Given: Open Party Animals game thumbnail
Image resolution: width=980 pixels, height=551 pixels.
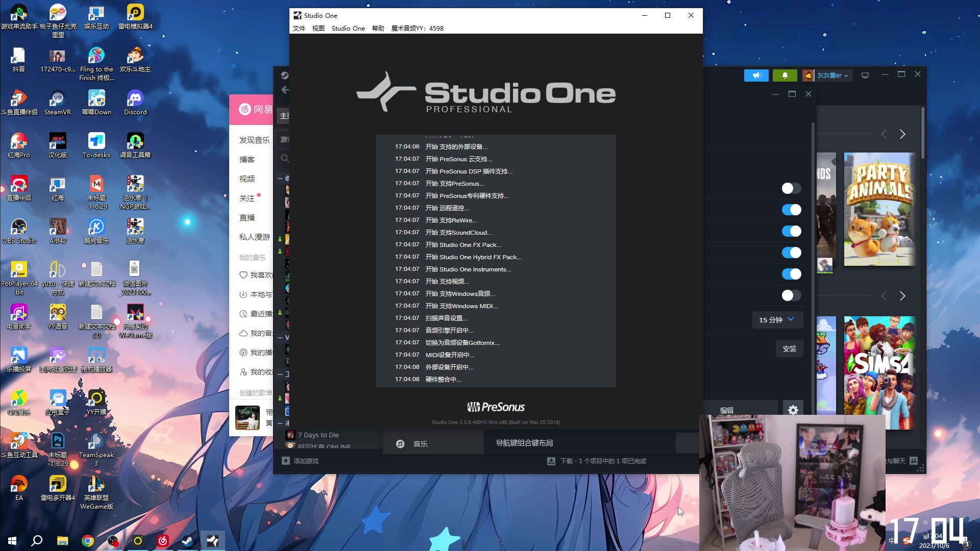Looking at the screenshot, I should click(879, 209).
